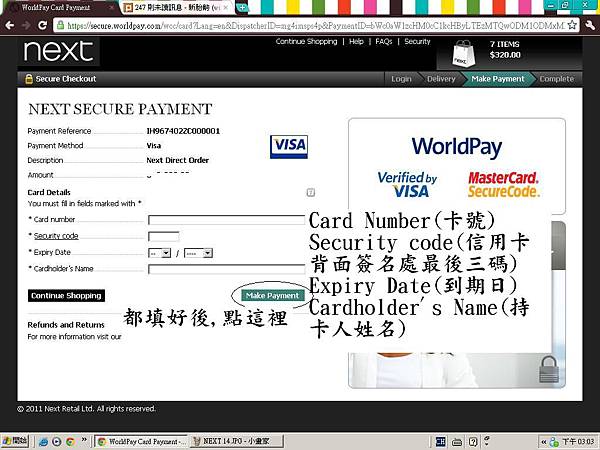Open the Help link
Viewport: 600px width, 450px height.
pyautogui.click(x=356, y=41)
